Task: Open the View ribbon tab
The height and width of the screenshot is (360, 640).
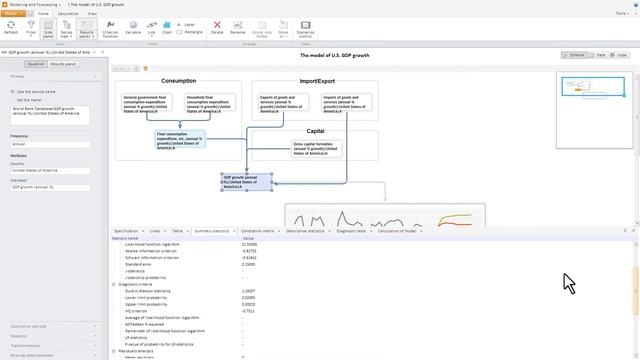Action: [x=92, y=13]
